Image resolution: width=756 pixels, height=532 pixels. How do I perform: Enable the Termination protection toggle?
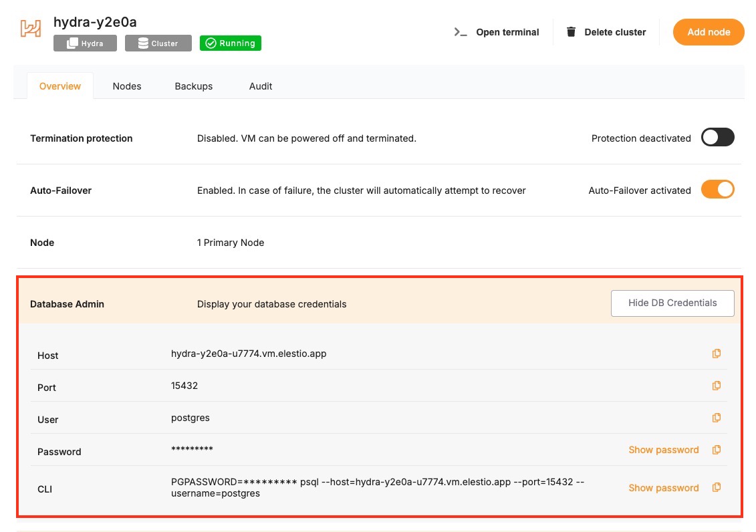[x=717, y=138]
